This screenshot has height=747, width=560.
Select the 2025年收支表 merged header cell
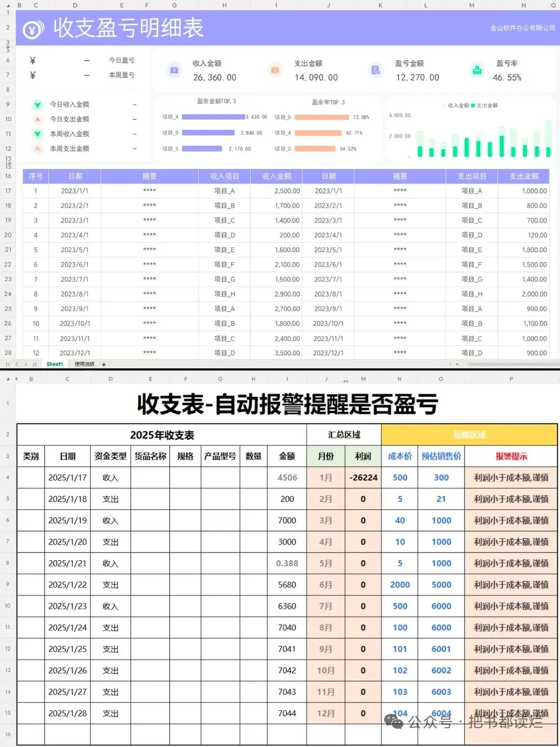[162, 435]
